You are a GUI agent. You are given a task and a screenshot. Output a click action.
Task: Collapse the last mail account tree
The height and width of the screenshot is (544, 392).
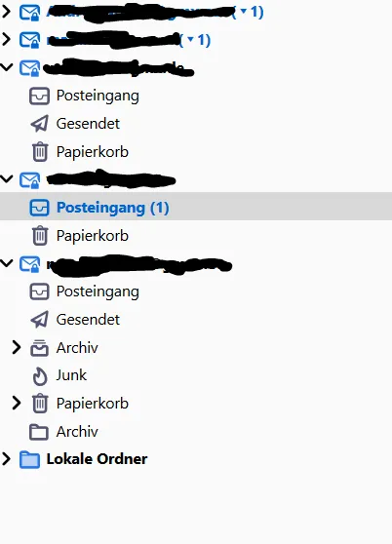pyautogui.click(x=6, y=263)
